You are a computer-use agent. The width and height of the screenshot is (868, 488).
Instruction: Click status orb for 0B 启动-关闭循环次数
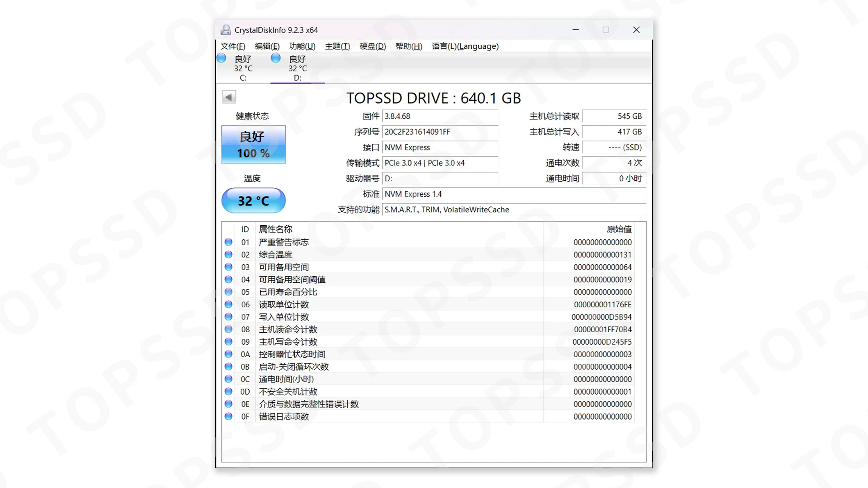coord(228,367)
